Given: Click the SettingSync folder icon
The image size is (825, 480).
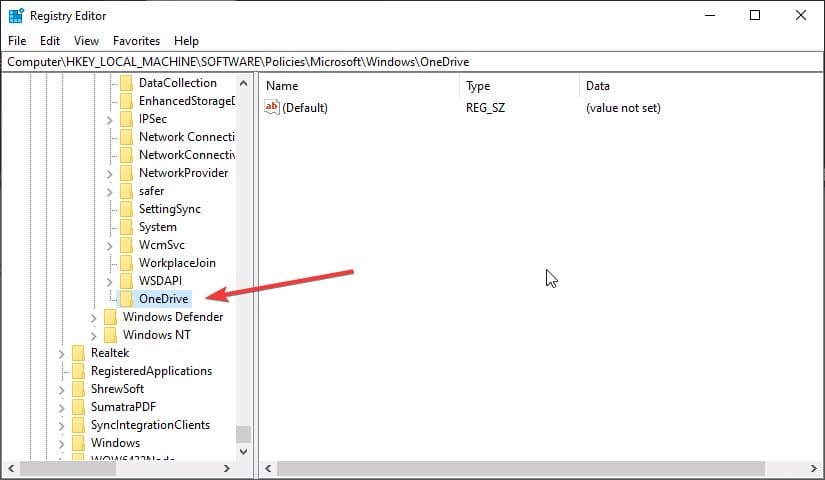Looking at the screenshot, I should pyautogui.click(x=126, y=209).
